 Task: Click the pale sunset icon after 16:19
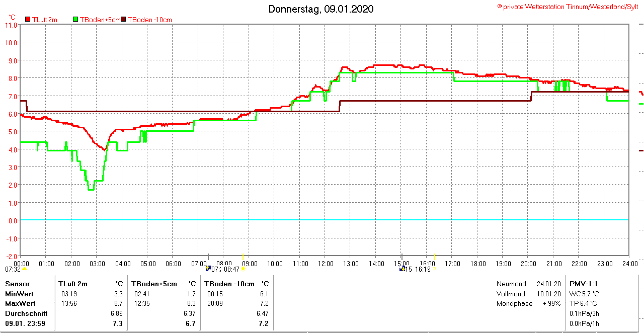pyautogui.click(x=433, y=269)
